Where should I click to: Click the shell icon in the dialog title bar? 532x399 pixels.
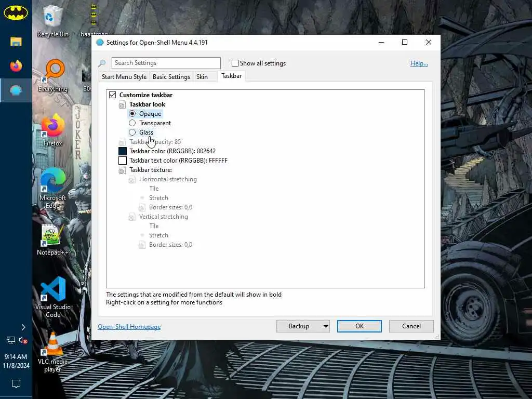pyautogui.click(x=100, y=43)
